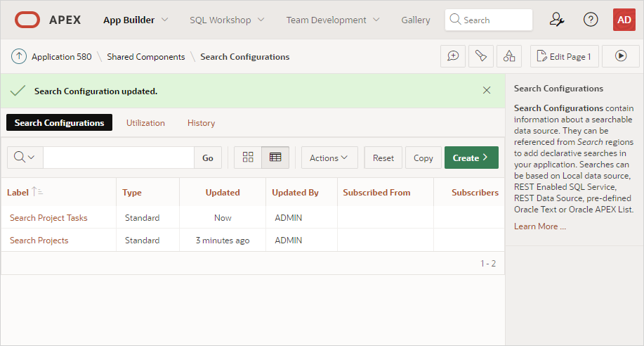Click 'ADMIN' in Search Project Tasks row
The height and width of the screenshot is (346, 644).
289,217
